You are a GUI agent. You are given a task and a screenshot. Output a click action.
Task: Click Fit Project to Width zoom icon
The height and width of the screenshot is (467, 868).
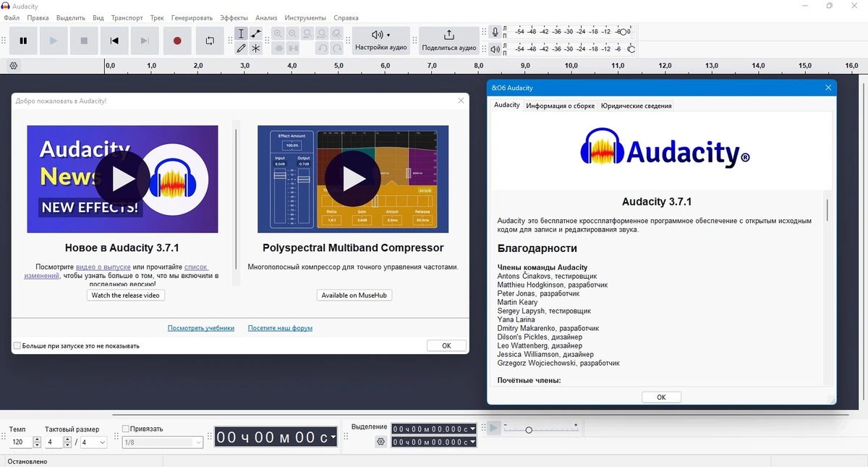322,34
